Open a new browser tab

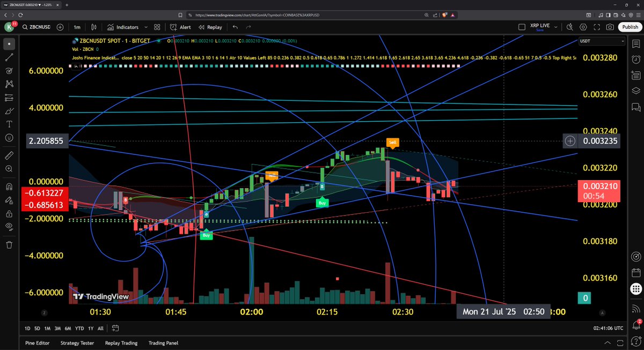click(x=68, y=4)
